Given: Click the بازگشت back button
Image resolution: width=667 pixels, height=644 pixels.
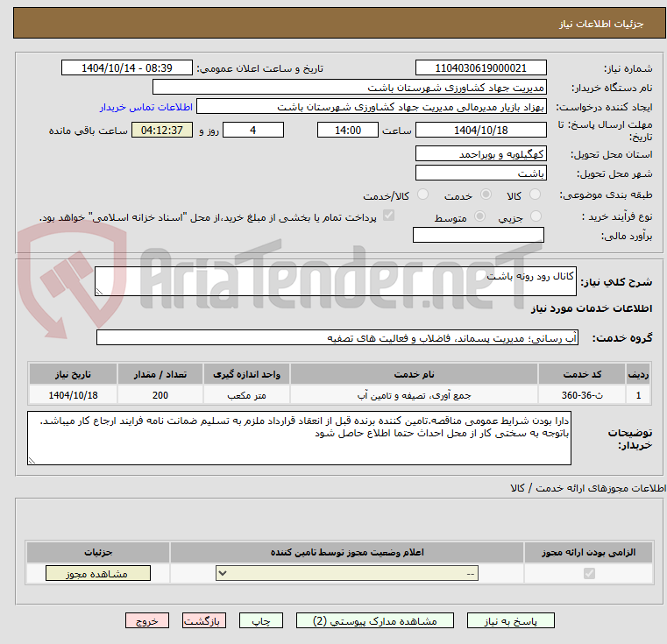Looking at the screenshot, I should point(203,620).
